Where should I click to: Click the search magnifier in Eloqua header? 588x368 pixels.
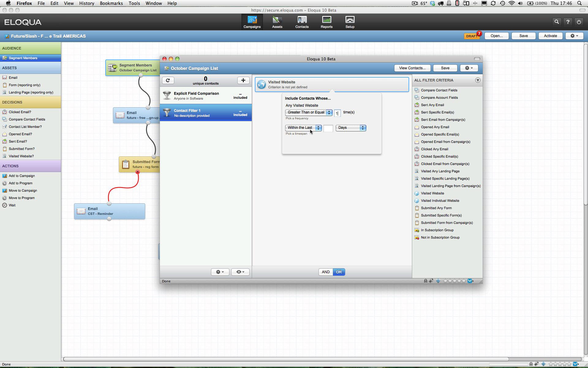[556, 22]
